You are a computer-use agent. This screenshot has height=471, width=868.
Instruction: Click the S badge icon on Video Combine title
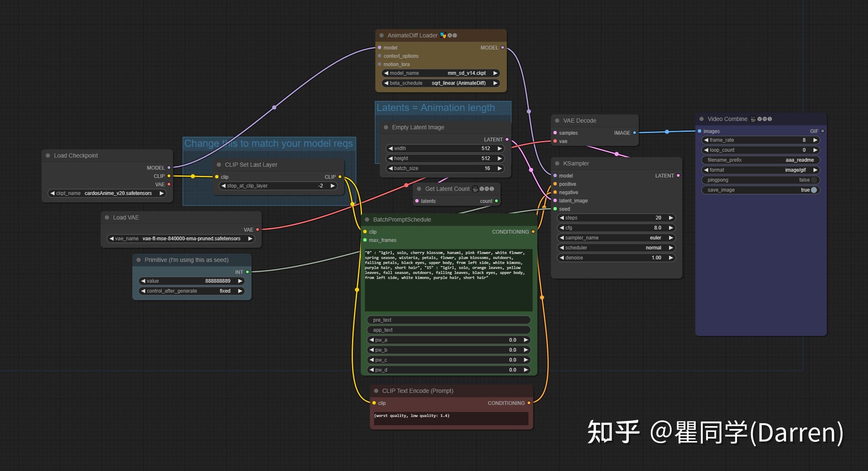click(770, 119)
